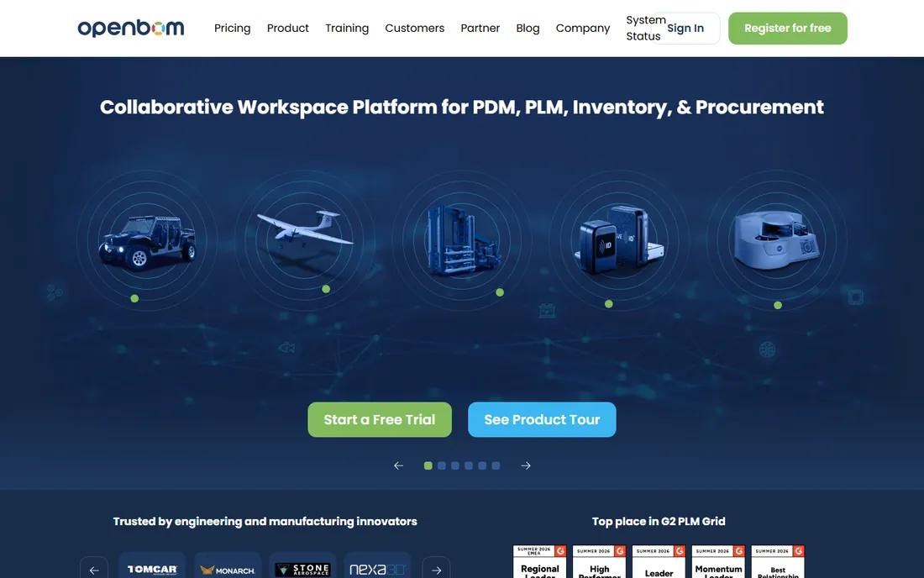
Task: Select the fifth carousel dot
Action: pyautogui.click(x=482, y=465)
